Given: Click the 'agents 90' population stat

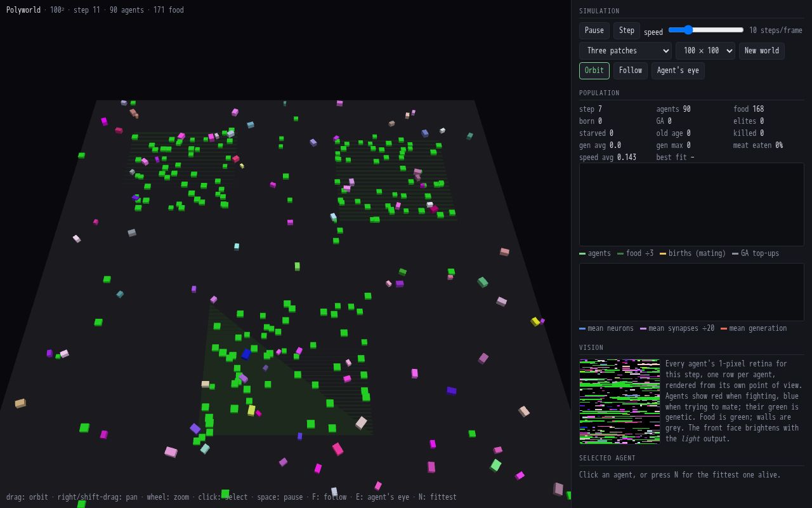Looking at the screenshot, I should (x=673, y=109).
